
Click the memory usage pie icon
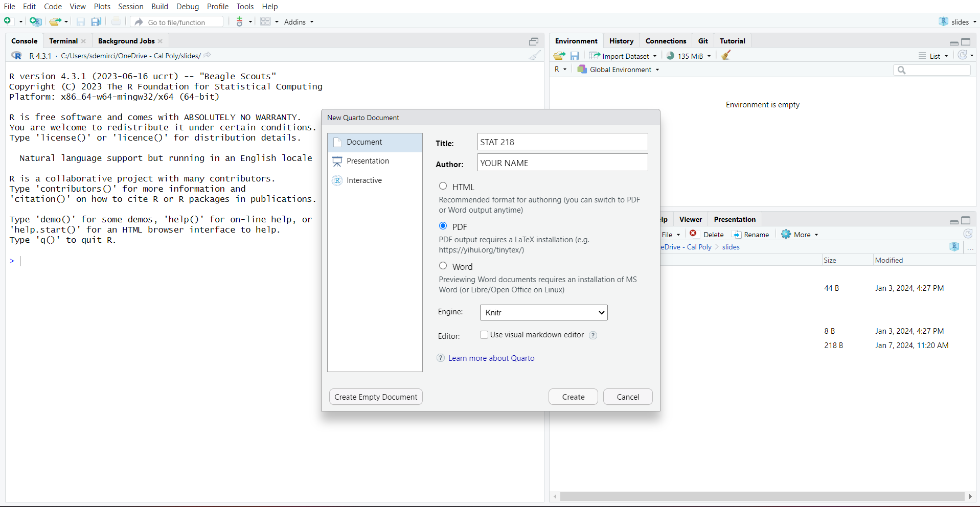point(671,56)
